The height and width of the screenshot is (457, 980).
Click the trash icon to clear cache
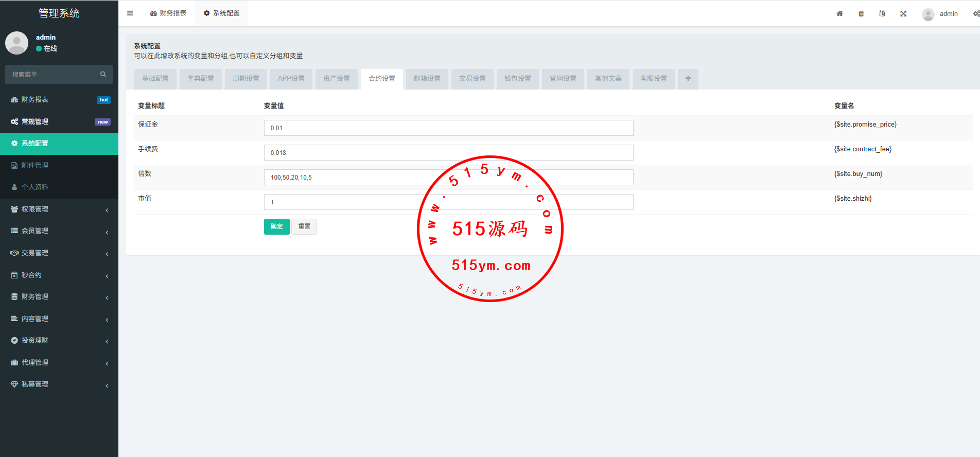[x=861, y=14]
